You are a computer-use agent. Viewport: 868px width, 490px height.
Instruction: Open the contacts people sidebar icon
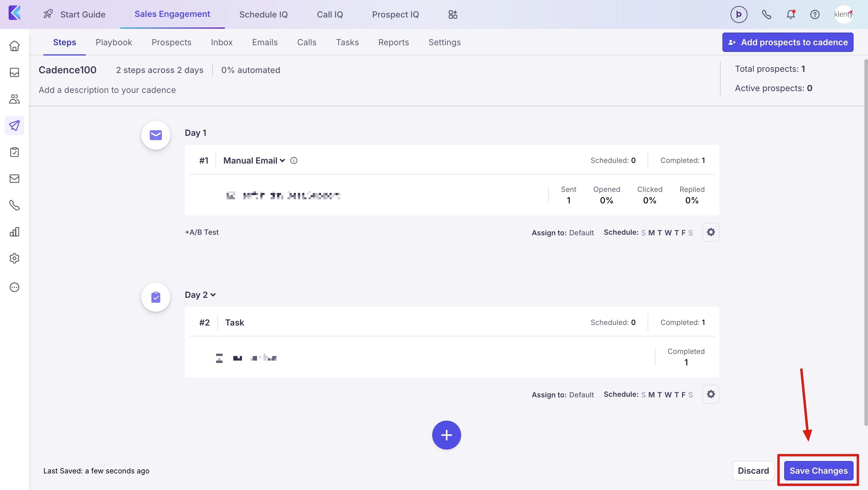[x=14, y=99]
